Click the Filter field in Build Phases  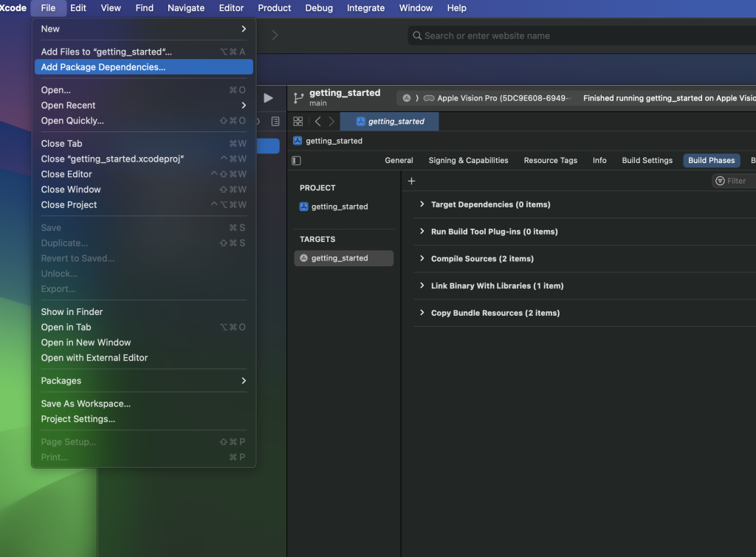tap(734, 181)
